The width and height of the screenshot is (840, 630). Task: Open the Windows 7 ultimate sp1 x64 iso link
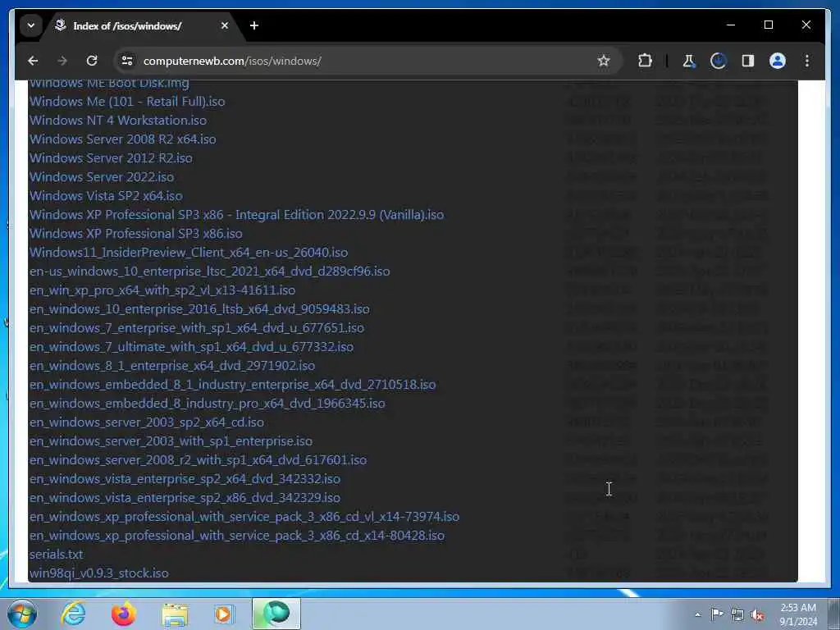[191, 347]
